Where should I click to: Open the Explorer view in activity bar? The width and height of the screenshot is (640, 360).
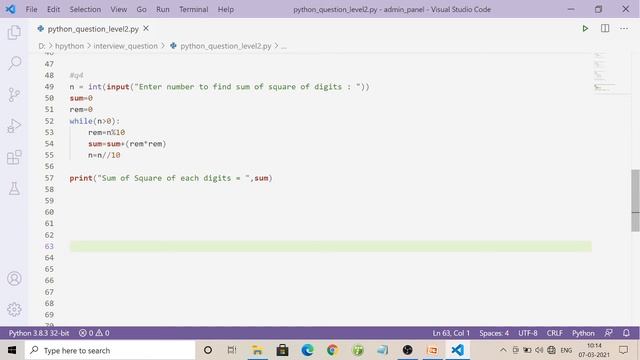click(14, 32)
